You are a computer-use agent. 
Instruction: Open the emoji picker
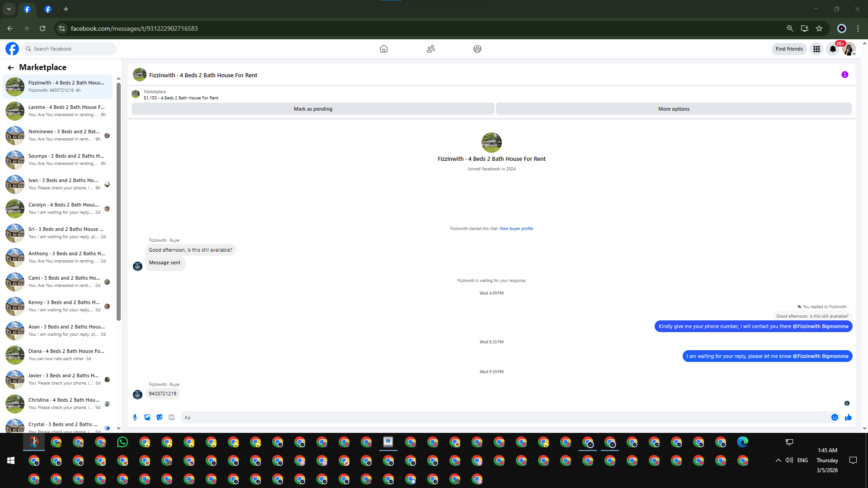pyautogui.click(x=835, y=418)
